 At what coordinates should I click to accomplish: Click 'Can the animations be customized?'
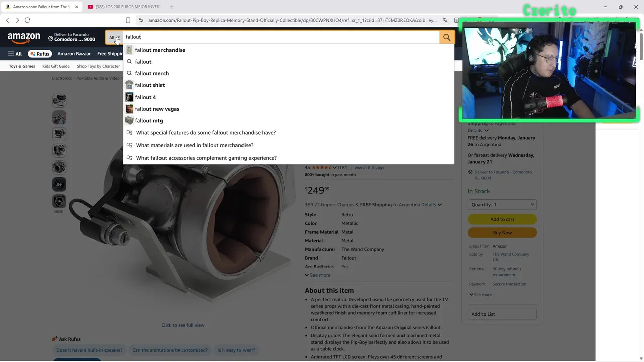[x=170, y=350]
